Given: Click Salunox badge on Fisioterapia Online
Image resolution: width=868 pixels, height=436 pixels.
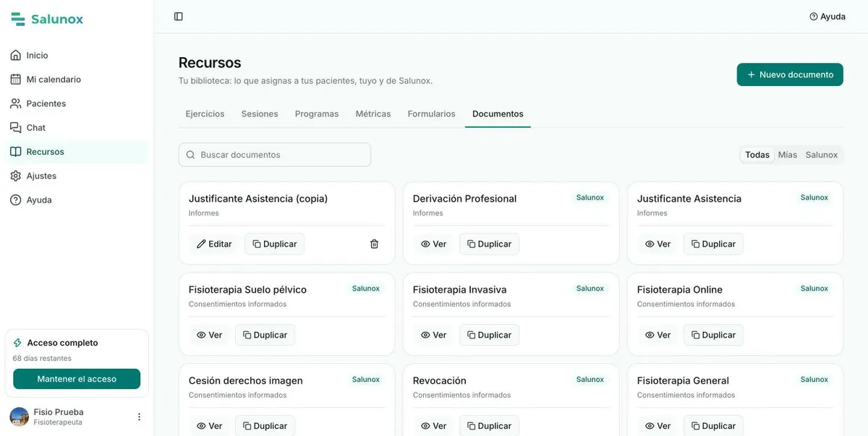Looking at the screenshot, I should 814,288.
